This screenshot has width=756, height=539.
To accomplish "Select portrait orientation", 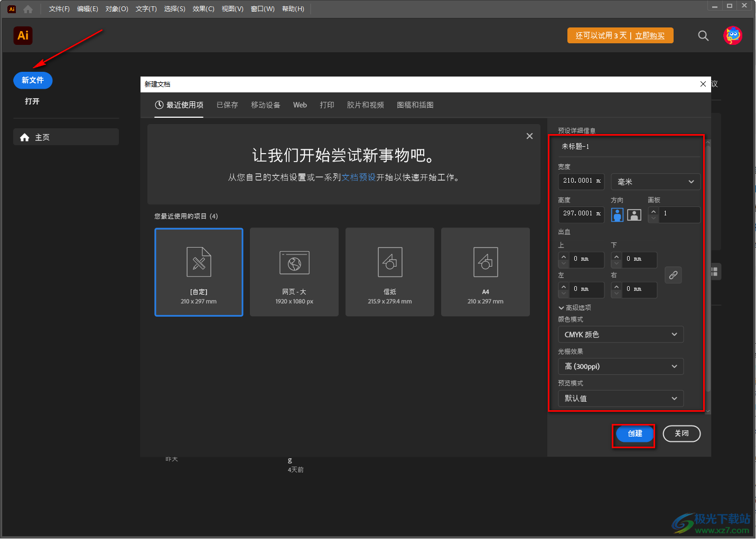I will 617,215.
